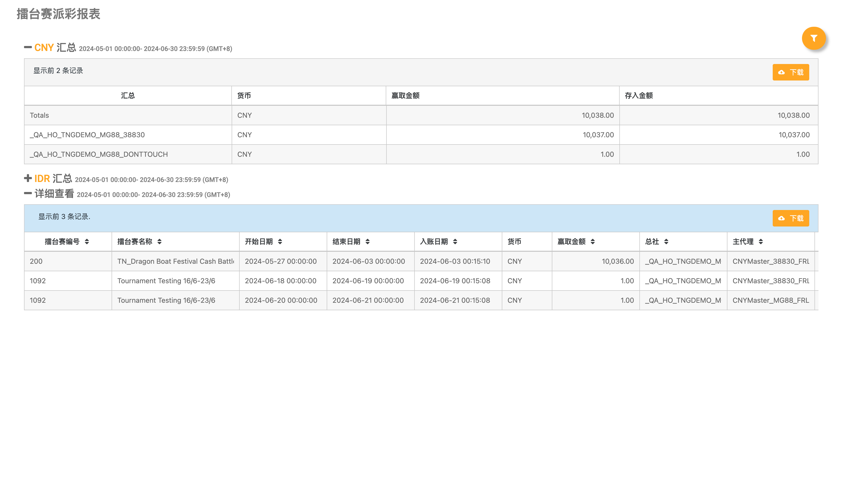Download the CNY summary table
The width and height of the screenshot is (842, 504).
[x=790, y=72]
